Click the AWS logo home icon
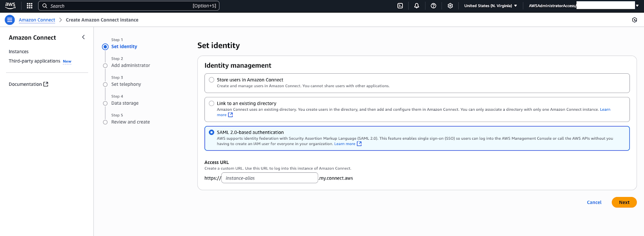This screenshot has height=236, width=644. click(10, 6)
